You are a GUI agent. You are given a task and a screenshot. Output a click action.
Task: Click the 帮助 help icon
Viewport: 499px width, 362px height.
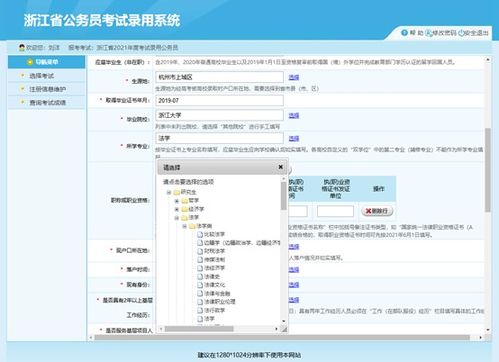[404, 33]
